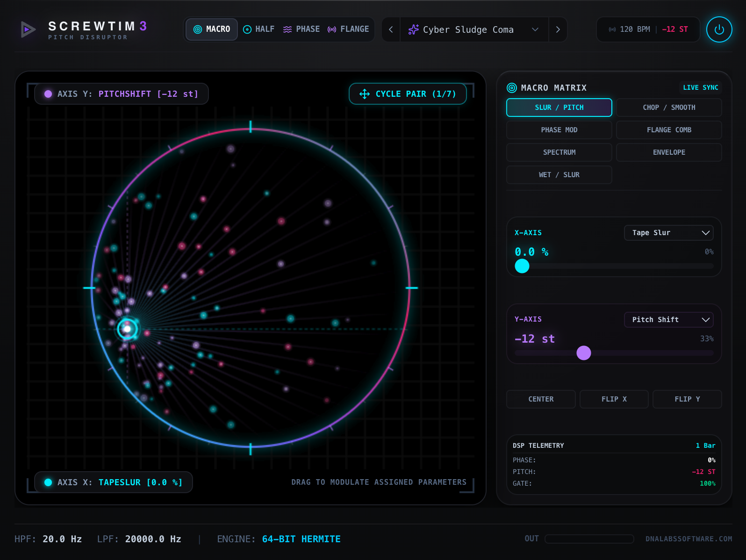
Task: Click the 64-BIT HERMITE engine label
Action: point(301,539)
